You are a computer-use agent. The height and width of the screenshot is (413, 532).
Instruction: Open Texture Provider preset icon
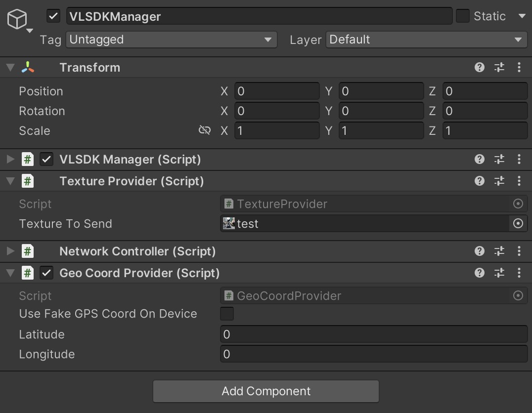(x=499, y=181)
